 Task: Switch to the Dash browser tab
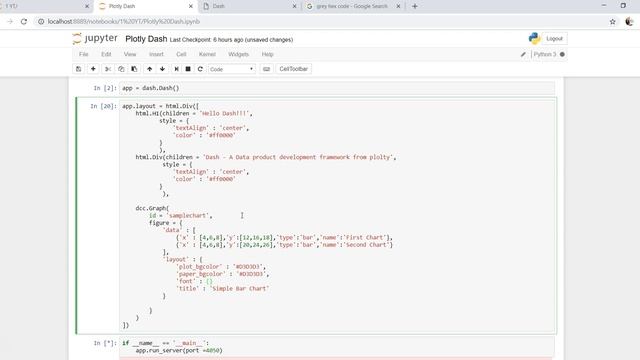(250, 6)
